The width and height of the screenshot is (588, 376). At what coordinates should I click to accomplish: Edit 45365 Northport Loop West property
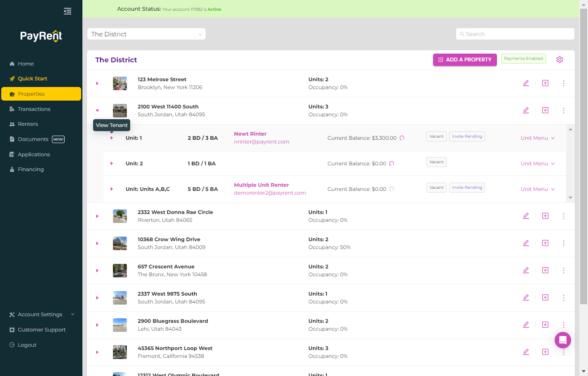[x=526, y=352]
